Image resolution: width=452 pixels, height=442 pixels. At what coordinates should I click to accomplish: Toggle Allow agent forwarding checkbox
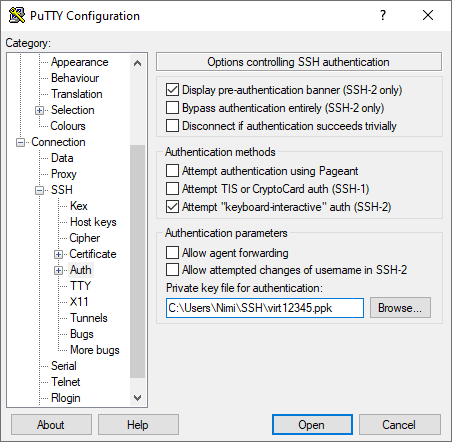point(172,253)
